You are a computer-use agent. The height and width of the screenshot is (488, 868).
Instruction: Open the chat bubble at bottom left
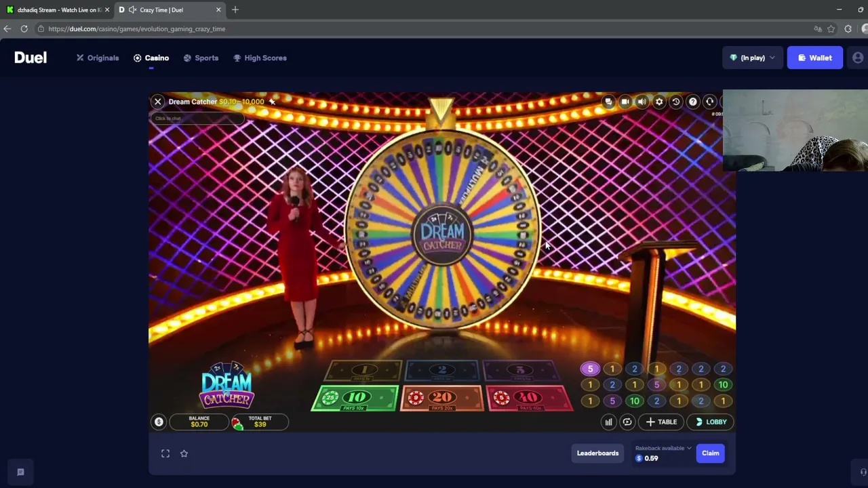20,472
